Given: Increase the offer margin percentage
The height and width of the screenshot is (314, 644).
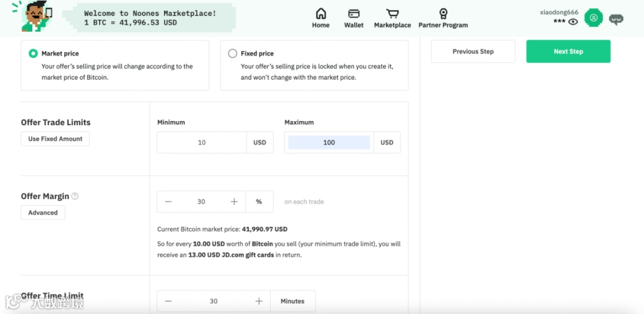Looking at the screenshot, I should 234,202.
